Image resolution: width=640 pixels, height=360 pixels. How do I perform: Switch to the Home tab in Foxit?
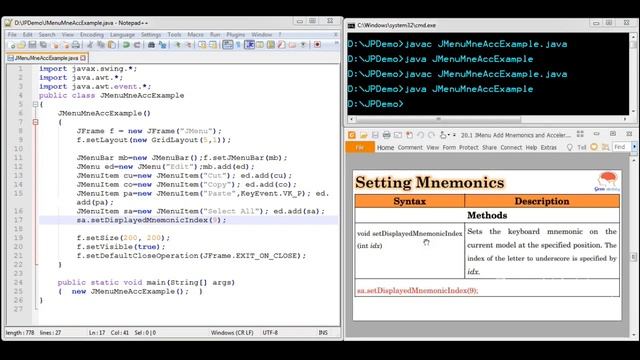coord(385,147)
